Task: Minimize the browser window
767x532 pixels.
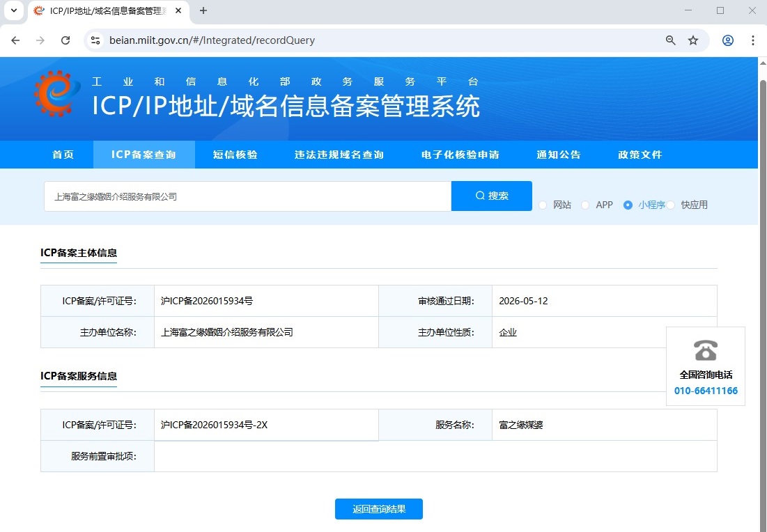Action: pos(688,10)
